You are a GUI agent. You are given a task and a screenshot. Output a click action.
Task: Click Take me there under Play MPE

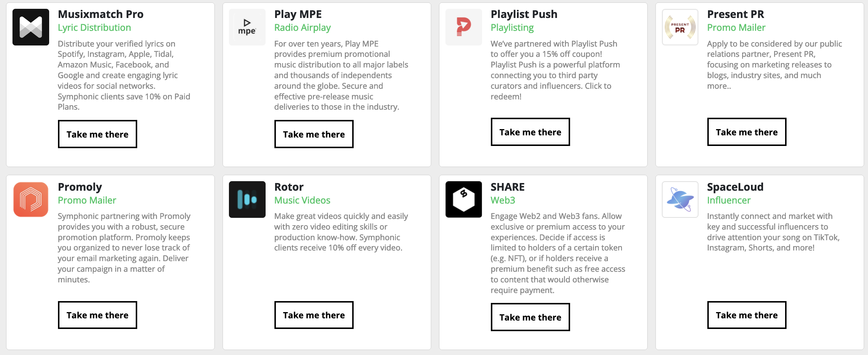coord(314,134)
